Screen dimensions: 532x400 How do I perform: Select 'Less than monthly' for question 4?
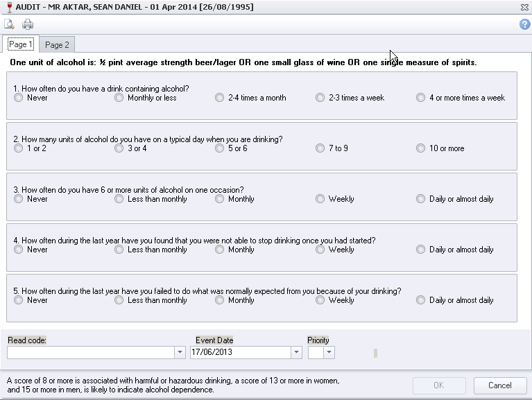(119, 250)
